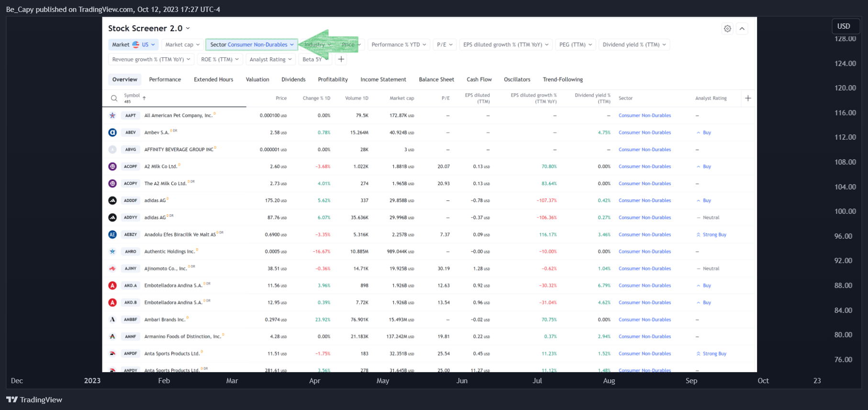868x410 pixels.
Task: Click the AEBZY ticker symbol badge
Action: click(131, 234)
